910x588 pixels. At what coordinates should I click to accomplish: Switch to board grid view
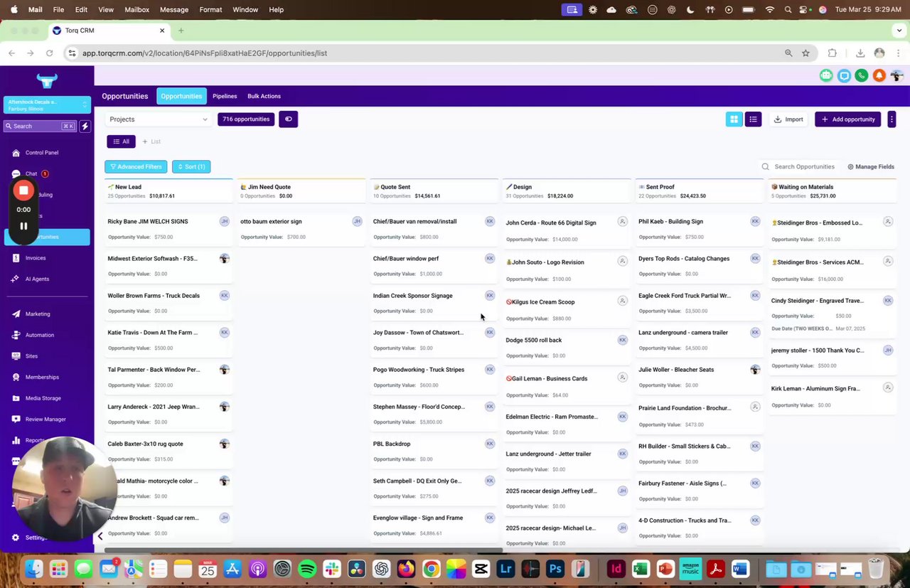[734, 119]
